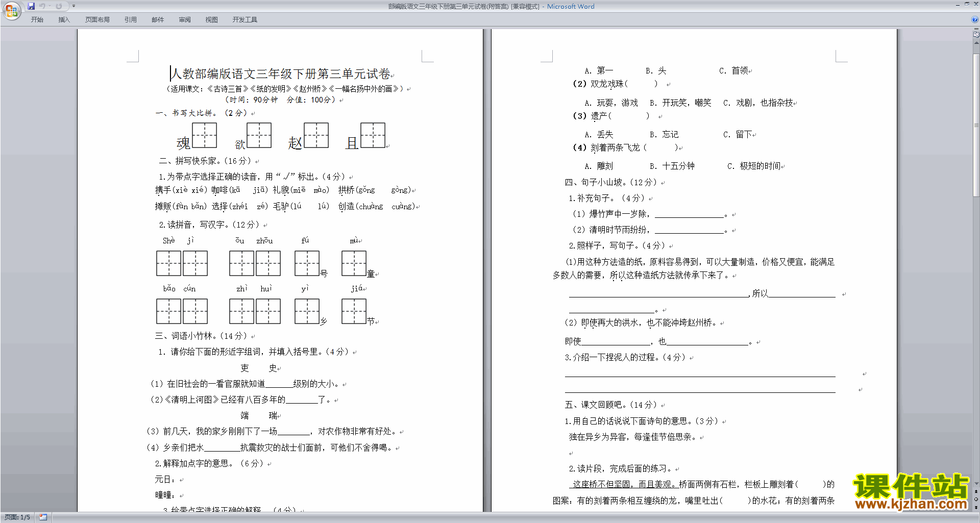Image resolution: width=980 pixels, height=523 pixels.
Task: Click page count 页面: 1/5 in status bar
Action: (17, 517)
